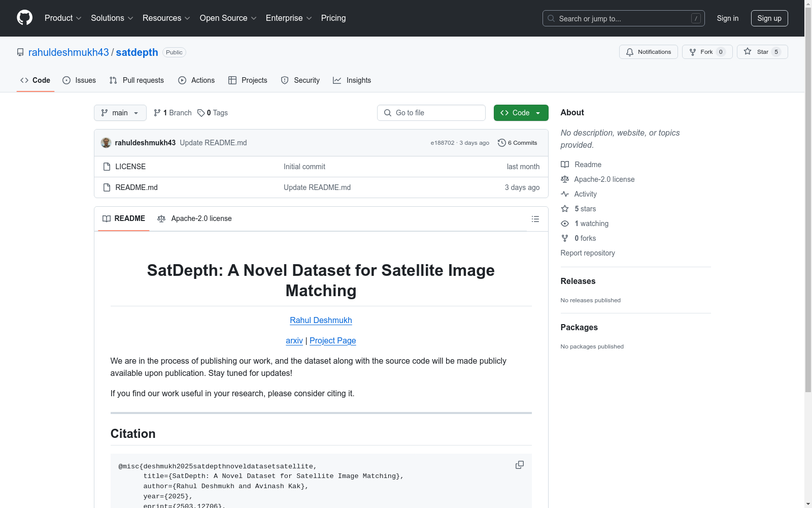Open the Releases section heading
The height and width of the screenshot is (508, 812).
tap(578, 281)
